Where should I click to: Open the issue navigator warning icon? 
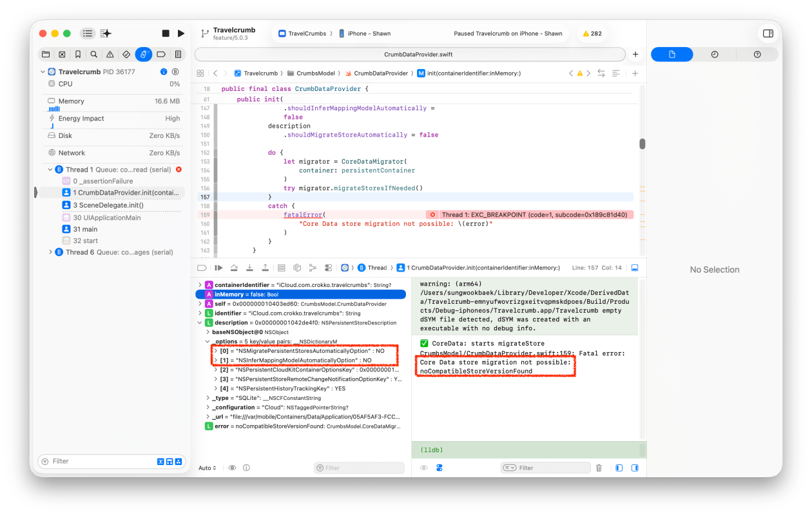110,55
